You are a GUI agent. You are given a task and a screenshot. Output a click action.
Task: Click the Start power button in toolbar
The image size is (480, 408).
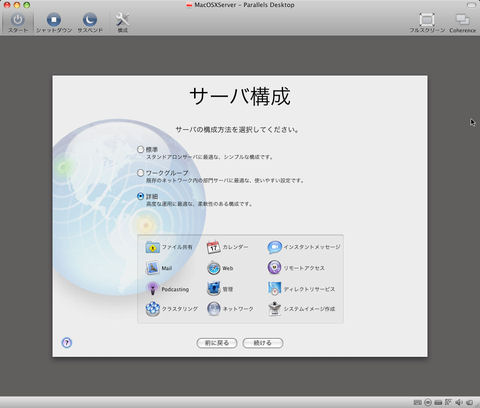[18, 20]
